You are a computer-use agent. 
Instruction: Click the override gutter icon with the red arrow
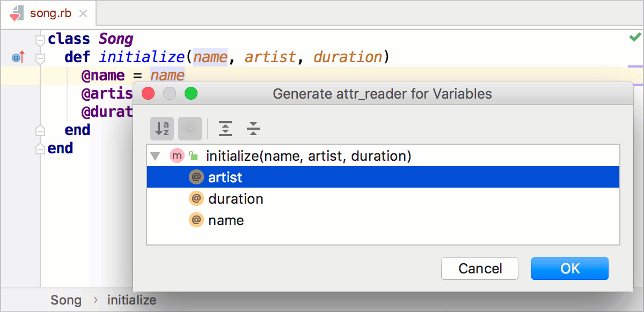[18, 56]
